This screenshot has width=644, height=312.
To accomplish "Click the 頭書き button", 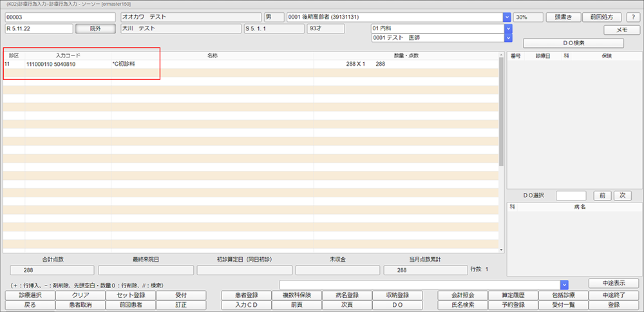I will pyautogui.click(x=563, y=17).
